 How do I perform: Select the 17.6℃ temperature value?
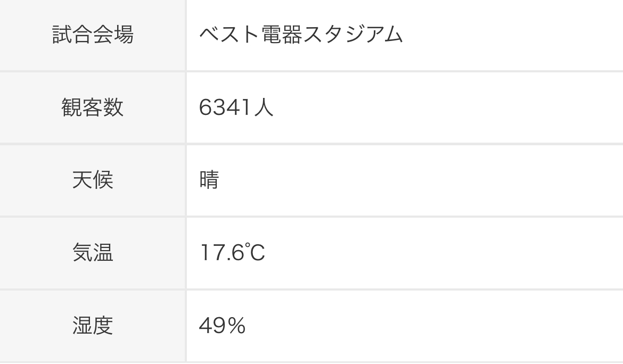point(232,252)
